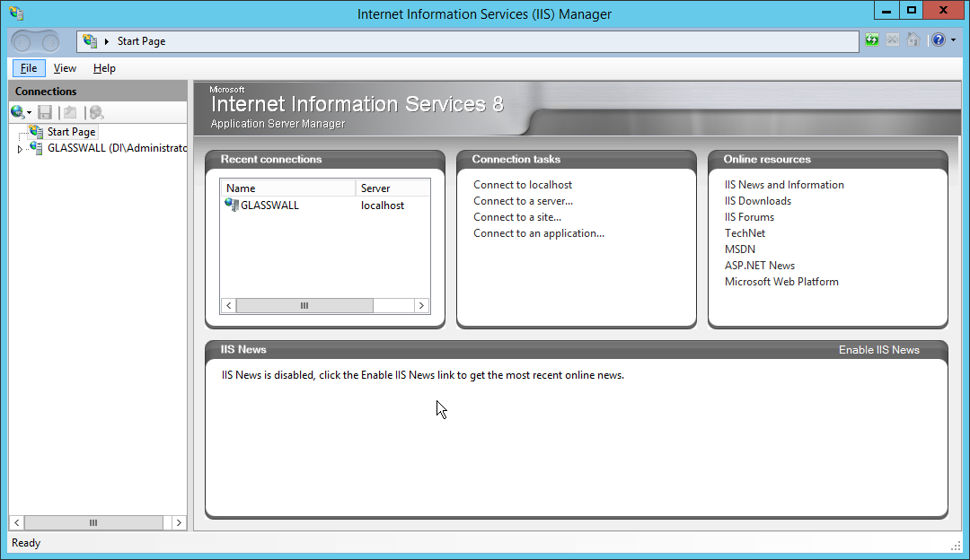The image size is (970, 560).
Task: Click the Recent connections horizontal scrollbar thumb
Action: coord(304,306)
